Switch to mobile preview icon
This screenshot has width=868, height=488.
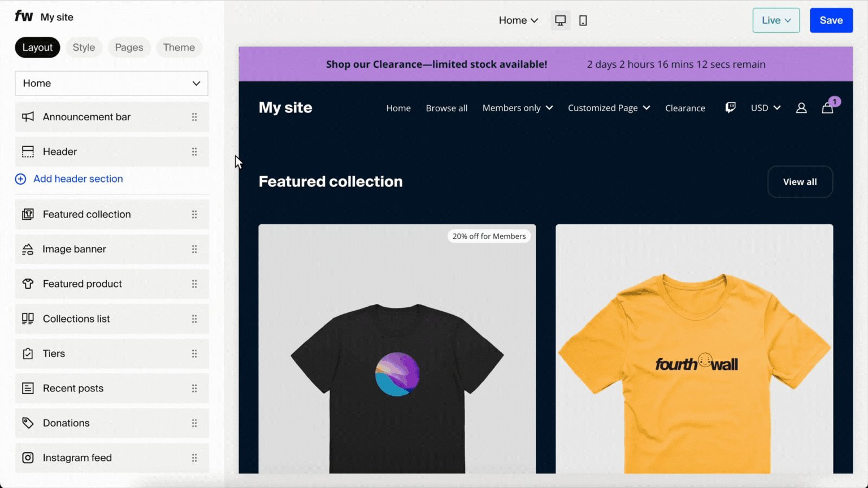(x=583, y=20)
